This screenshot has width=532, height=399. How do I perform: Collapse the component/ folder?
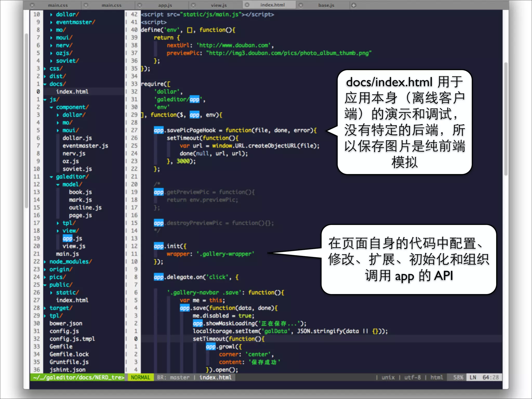pyautogui.click(x=51, y=107)
